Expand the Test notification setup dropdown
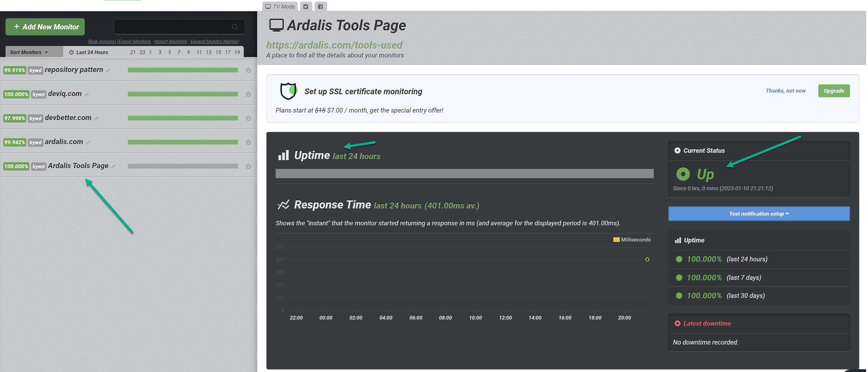The width and height of the screenshot is (868, 372). [758, 213]
